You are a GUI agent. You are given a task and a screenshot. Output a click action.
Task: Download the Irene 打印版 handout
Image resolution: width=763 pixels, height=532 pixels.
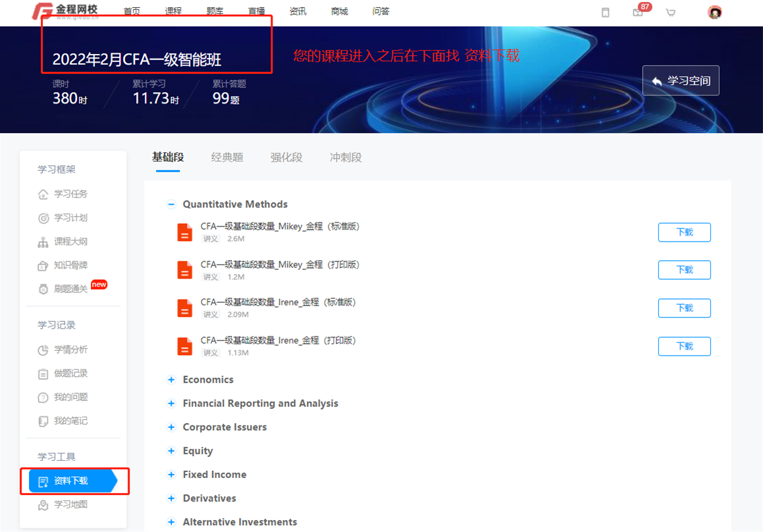pyautogui.click(x=684, y=346)
